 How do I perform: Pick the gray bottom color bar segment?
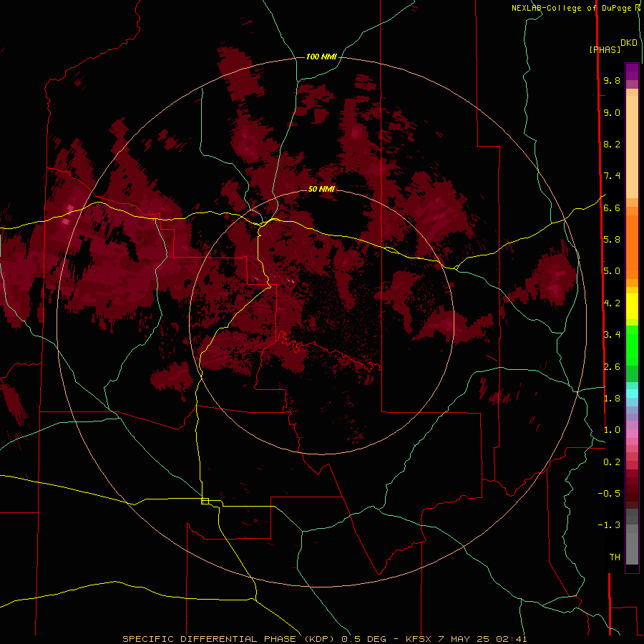point(632,546)
